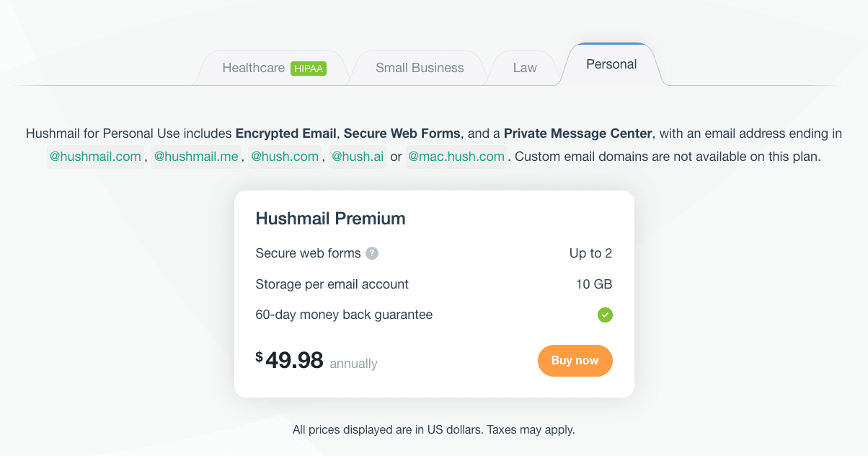Click the Secure web forms label
Screen dimensions: 868x456
(x=309, y=253)
